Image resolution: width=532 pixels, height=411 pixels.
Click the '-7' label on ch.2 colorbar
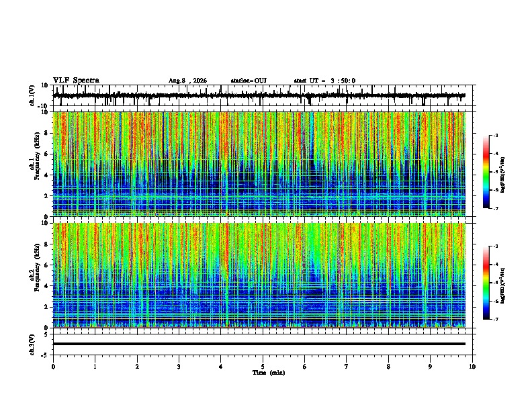pyautogui.click(x=495, y=320)
